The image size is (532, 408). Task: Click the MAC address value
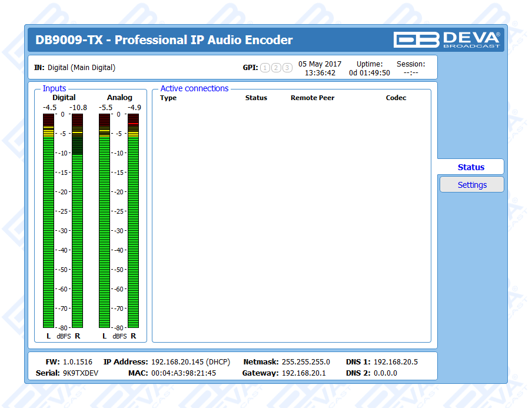tap(184, 373)
